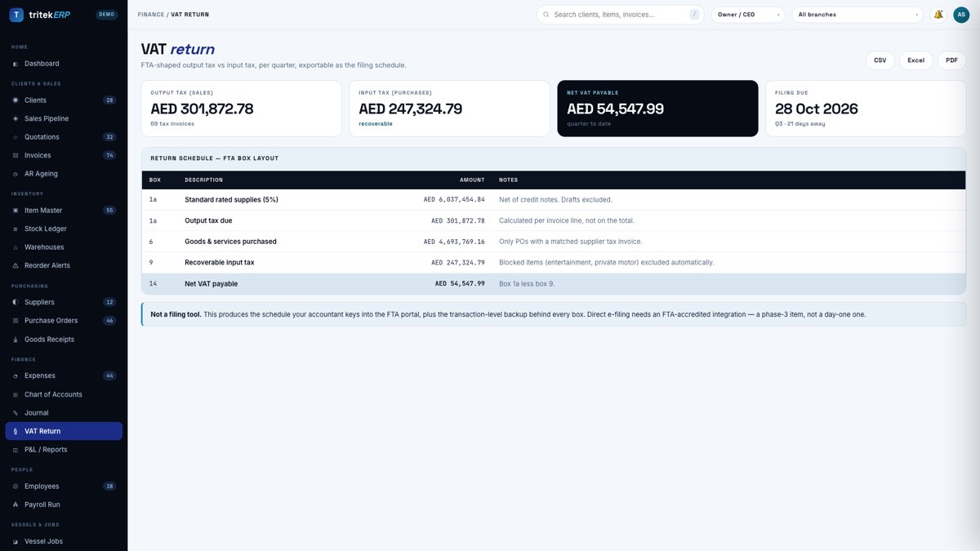Click the AR Ageing sidebar icon
Viewport: 980px width, 551px height.
16,174
